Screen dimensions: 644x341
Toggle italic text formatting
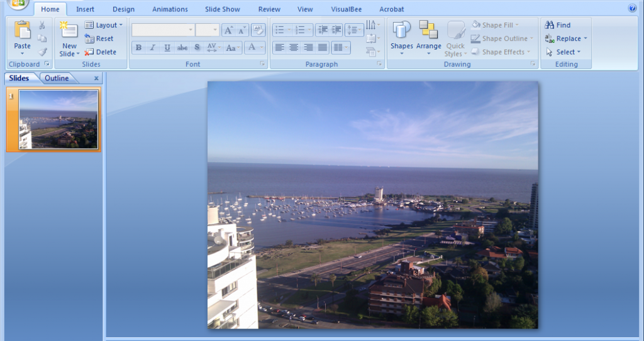[153, 48]
